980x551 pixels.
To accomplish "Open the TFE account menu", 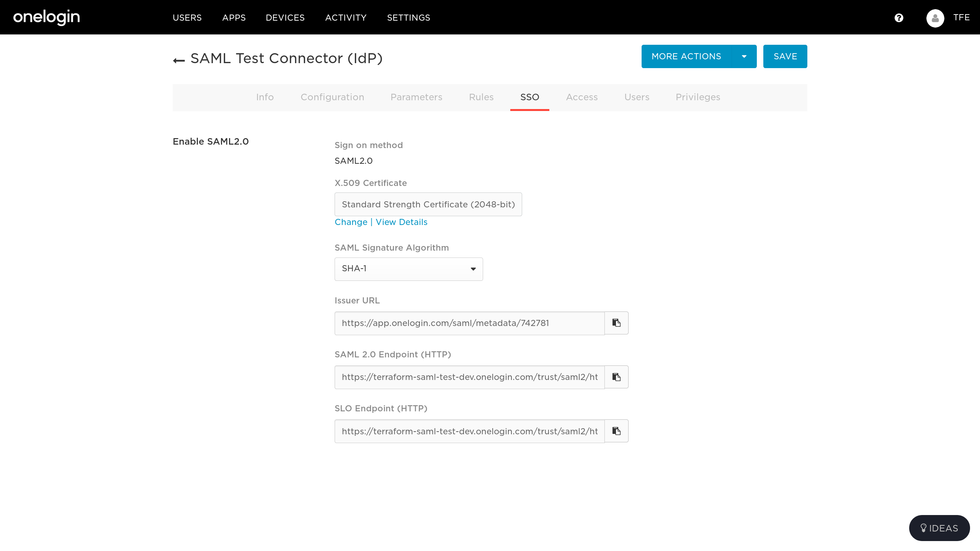I will click(x=961, y=18).
